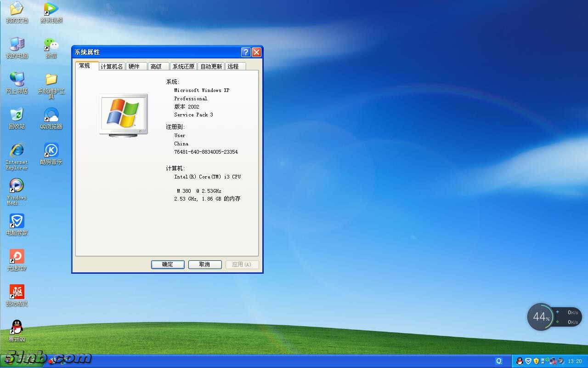Open the WeChat (微信) desktop icon

click(x=51, y=45)
